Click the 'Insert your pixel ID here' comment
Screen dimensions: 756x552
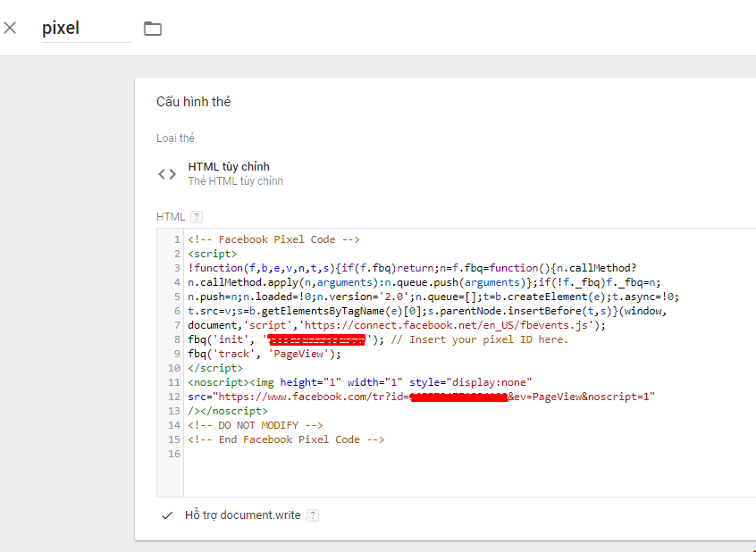[x=480, y=339]
